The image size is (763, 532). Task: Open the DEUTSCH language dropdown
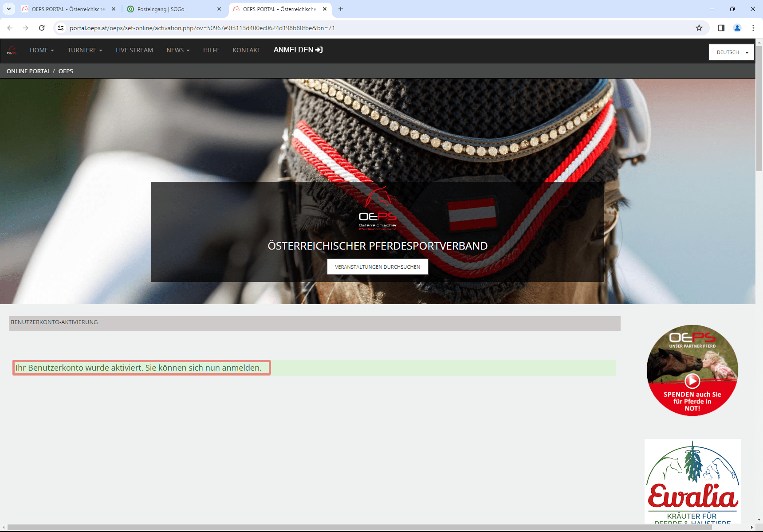click(732, 52)
